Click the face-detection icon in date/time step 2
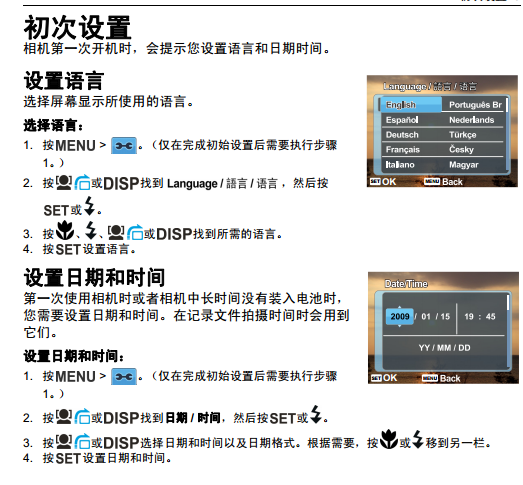Viewport: 523px width, 485px height. pos(64,417)
